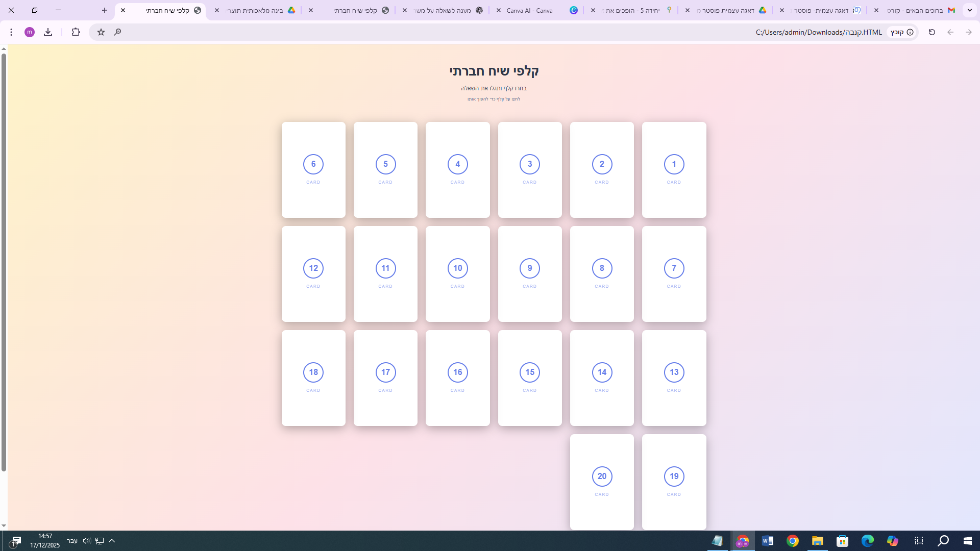This screenshot has height=551, width=980.
Task: Launch Microsoft Edge from the taskbar
Action: point(867,541)
